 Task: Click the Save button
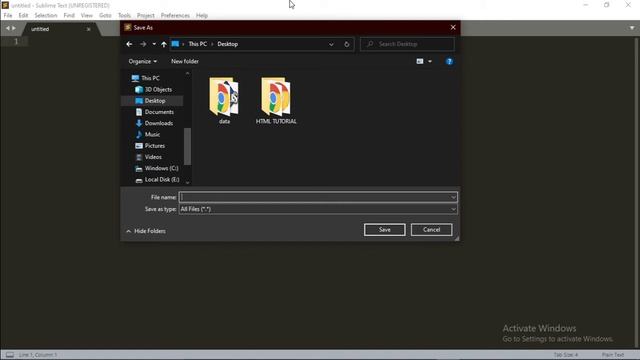[x=384, y=230]
